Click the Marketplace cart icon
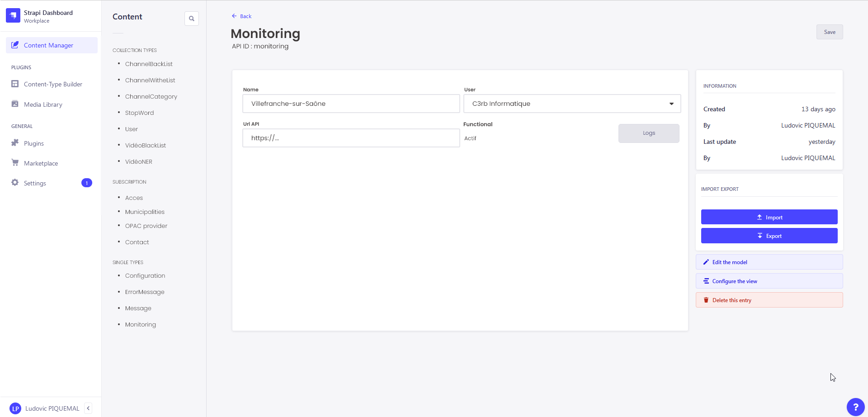 tap(15, 163)
